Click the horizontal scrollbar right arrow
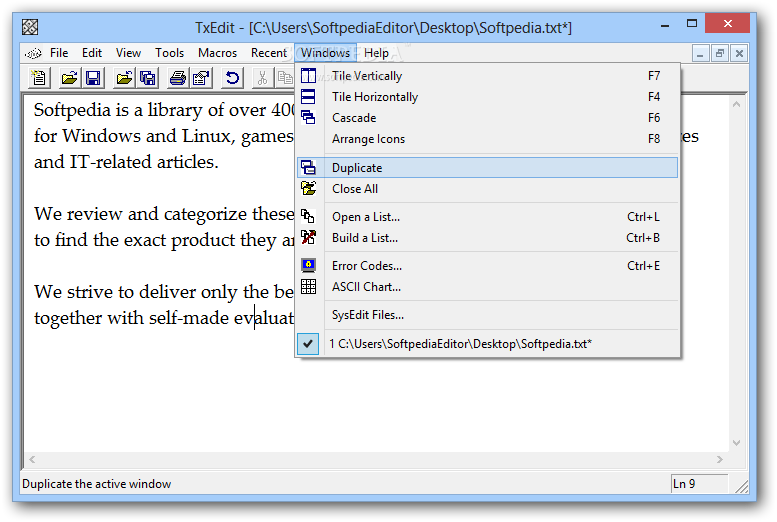The image size is (777, 522). 720,460
